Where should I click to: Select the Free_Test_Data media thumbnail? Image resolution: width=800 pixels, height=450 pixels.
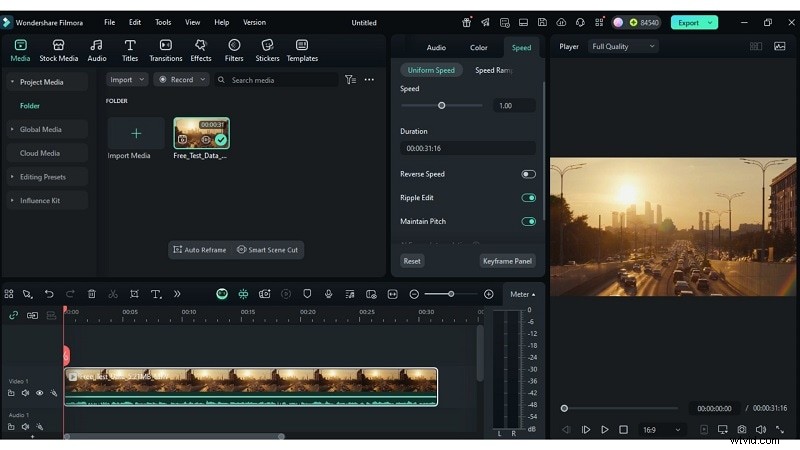tap(202, 133)
